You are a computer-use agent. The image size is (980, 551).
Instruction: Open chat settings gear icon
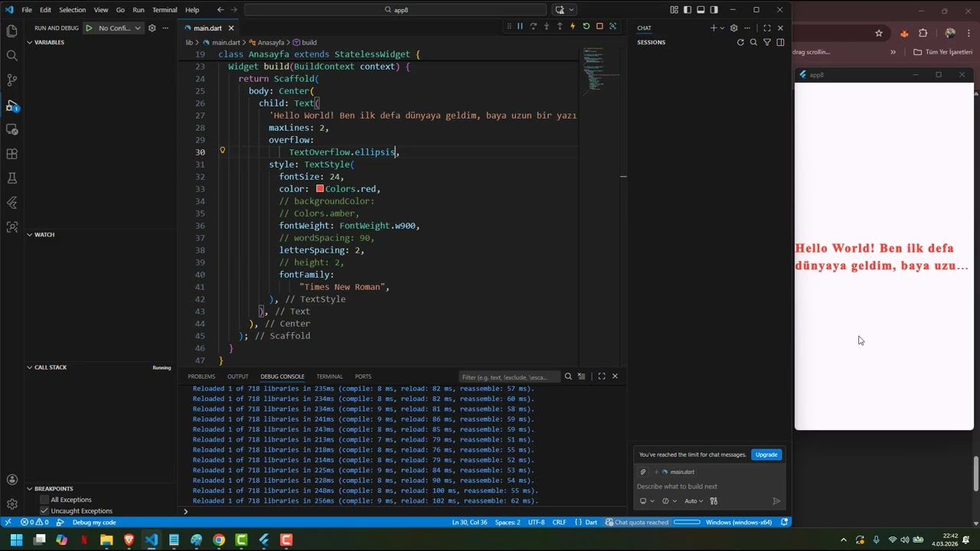coord(733,28)
